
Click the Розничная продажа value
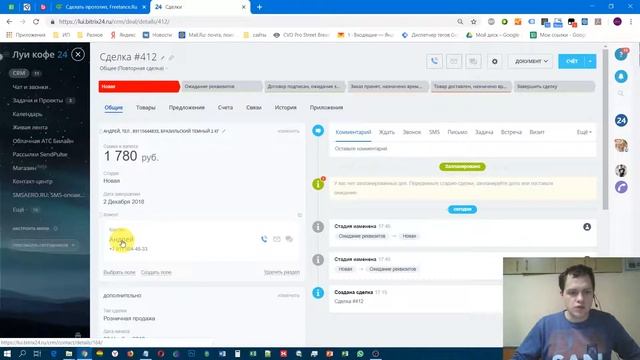point(129,318)
